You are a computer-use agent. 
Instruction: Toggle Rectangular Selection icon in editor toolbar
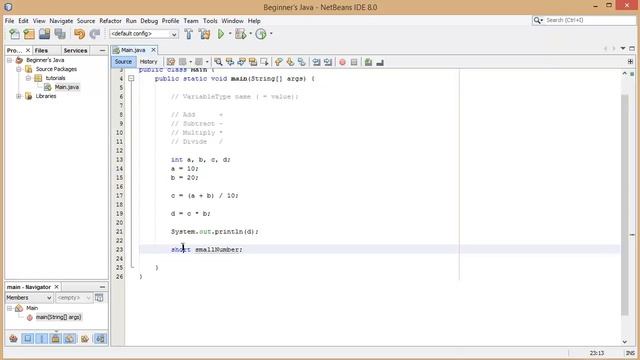coord(264,62)
